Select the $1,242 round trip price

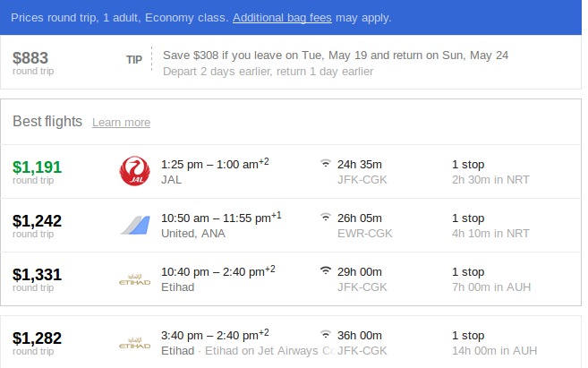pyautogui.click(x=37, y=220)
